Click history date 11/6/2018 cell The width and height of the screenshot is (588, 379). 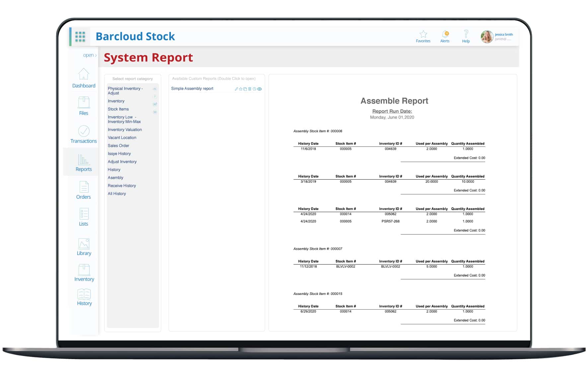(308, 149)
